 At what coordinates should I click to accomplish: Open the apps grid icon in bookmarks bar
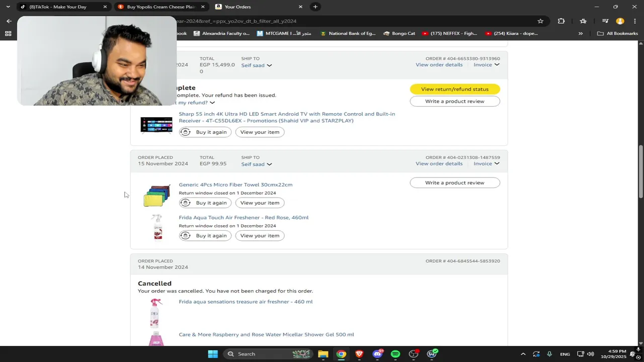coord(8,34)
